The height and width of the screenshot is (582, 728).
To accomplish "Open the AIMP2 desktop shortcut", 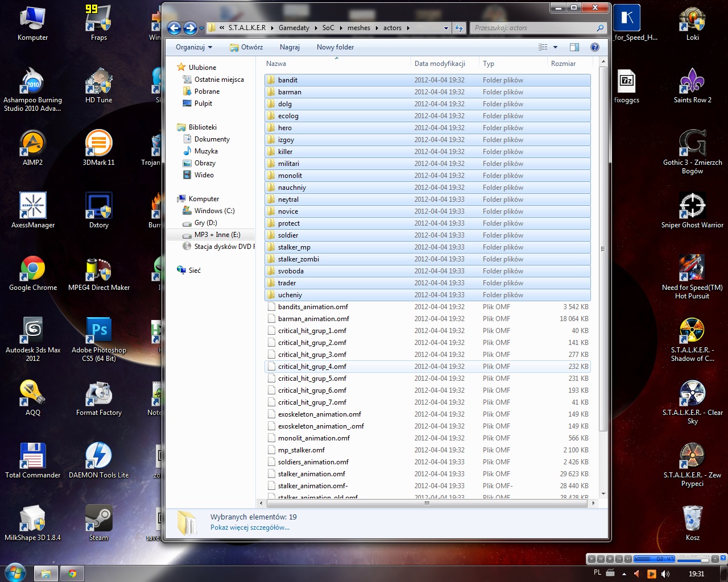I will [x=33, y=149].
